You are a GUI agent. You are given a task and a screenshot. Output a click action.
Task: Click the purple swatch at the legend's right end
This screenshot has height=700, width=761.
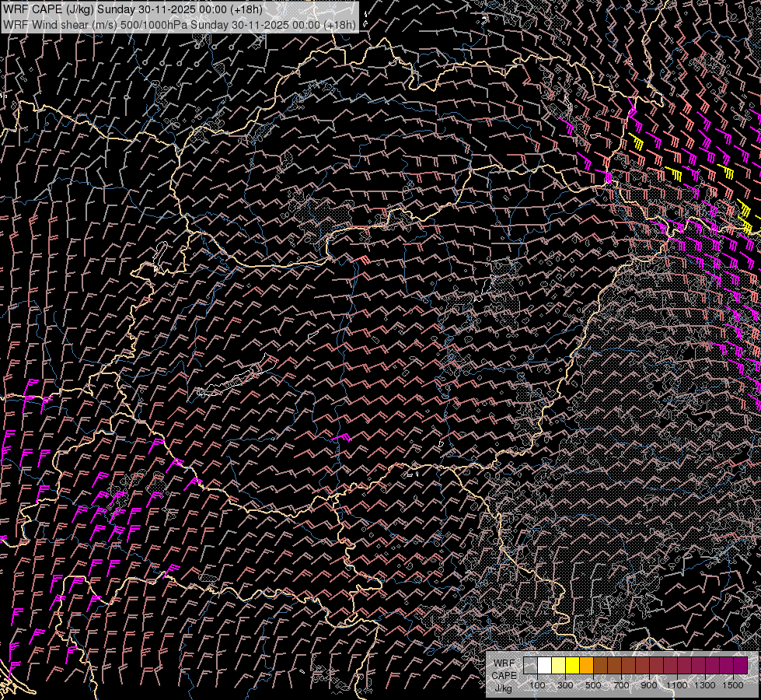pos(740,666)
